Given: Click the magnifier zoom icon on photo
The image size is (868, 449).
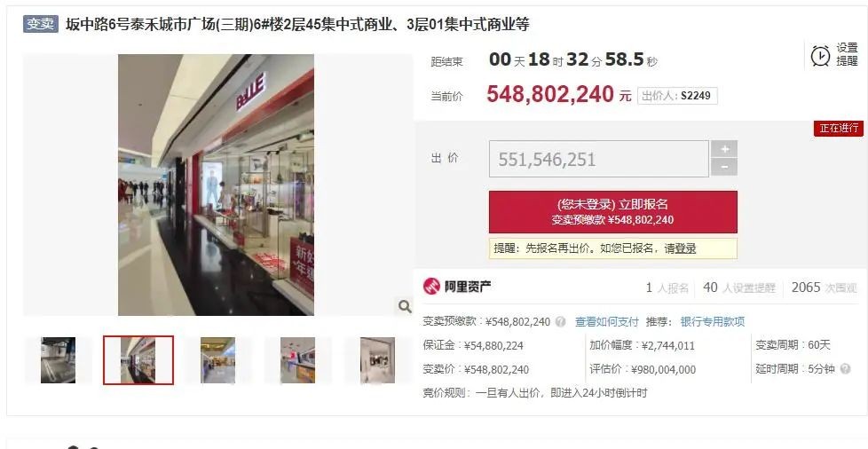Looking at the screenshot, I should [405, 306].
